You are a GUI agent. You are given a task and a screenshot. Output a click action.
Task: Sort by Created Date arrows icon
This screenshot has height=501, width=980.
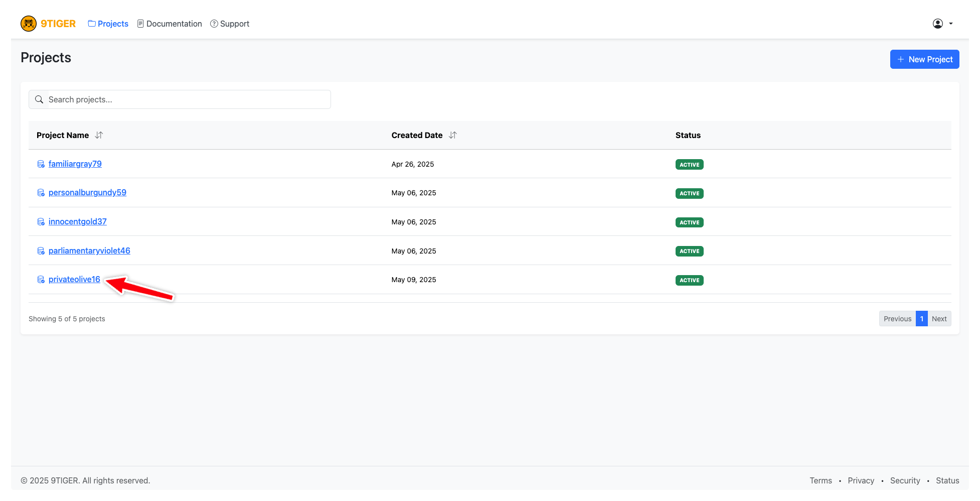tap(453, 135)
